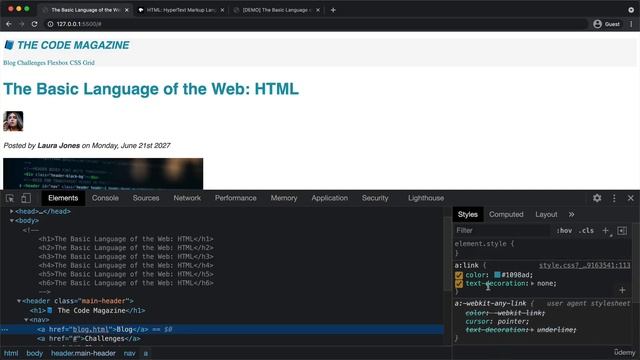Open the Lighthouse tab
640x360 pixels.
click(x=426, y=198)
